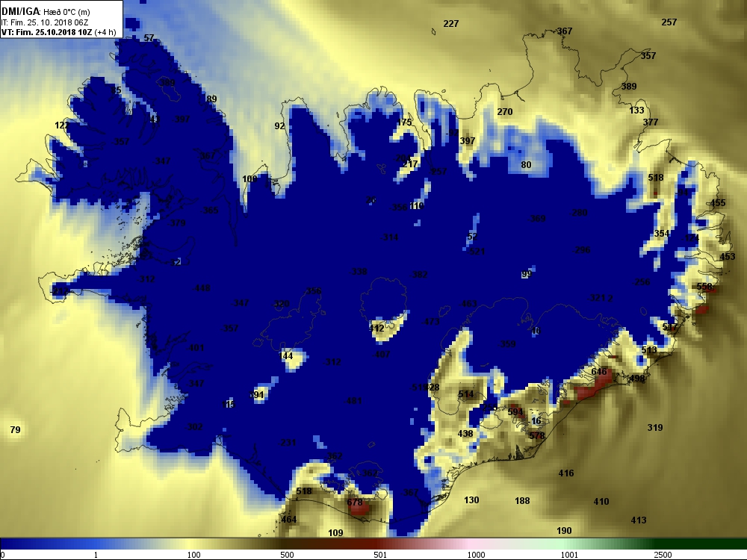The width and height of the screenshot is (747, 560).
Task: Click the map value 412
Action: [376, 328]
